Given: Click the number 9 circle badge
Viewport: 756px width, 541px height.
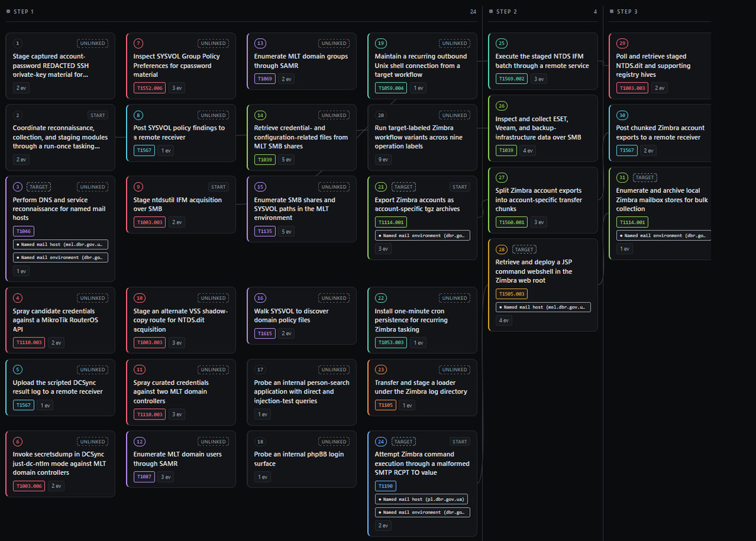Looking at the screenshot, I should [139, 187].
